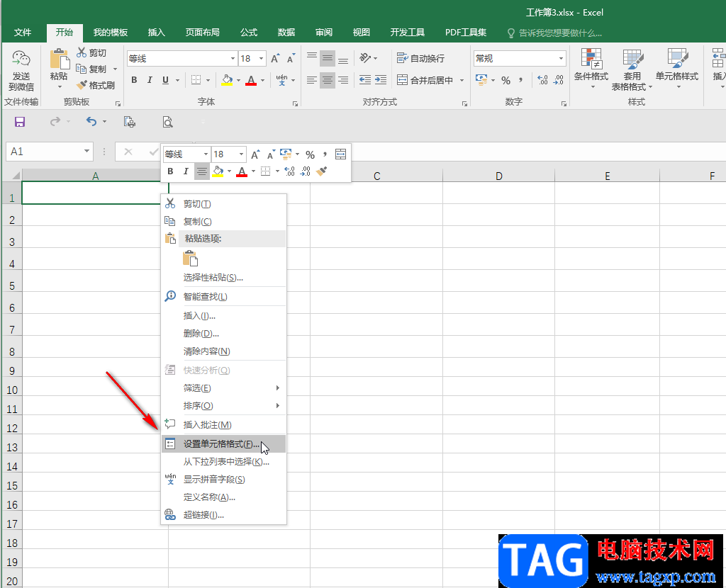This screenshot has width=726, height=588.
Task: Click Hyperlink (超链接) entry
Action: coord(223,515)
